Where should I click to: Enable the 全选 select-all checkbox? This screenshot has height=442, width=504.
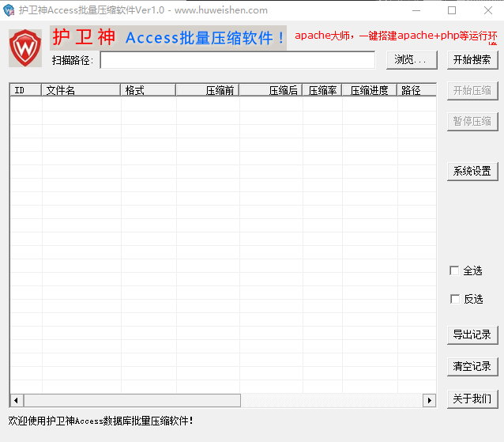pos(454,270)
